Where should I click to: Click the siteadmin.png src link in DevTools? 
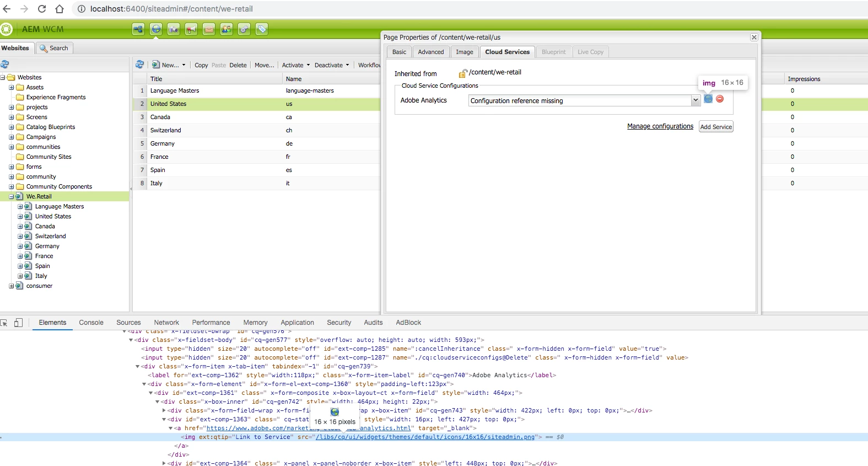425,437
